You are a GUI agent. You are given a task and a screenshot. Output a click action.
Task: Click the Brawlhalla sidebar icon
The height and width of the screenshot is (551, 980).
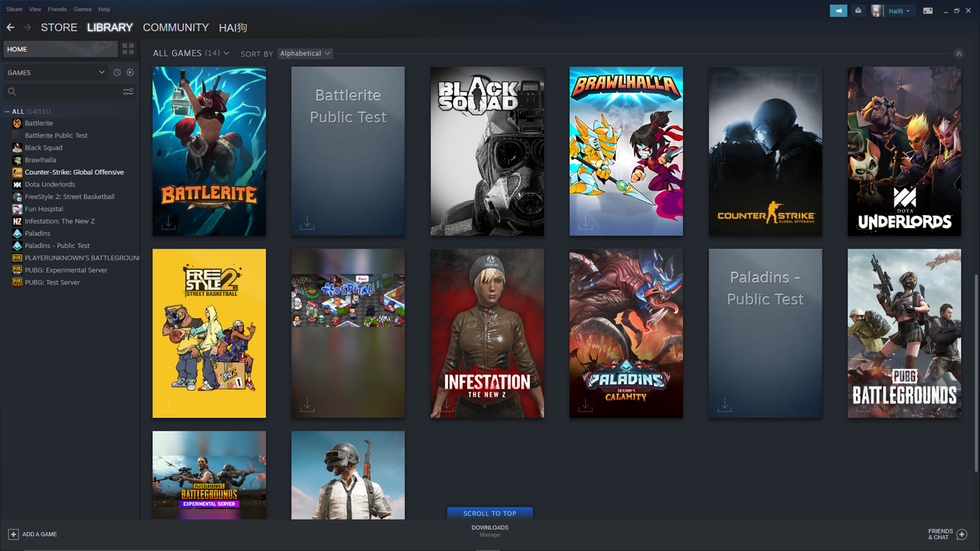pos(18,160)
